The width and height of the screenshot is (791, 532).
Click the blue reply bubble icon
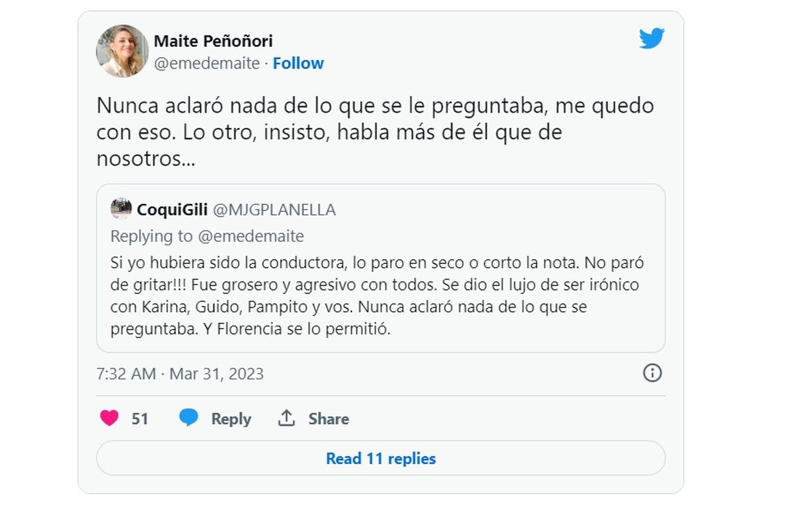coord(189,418)
